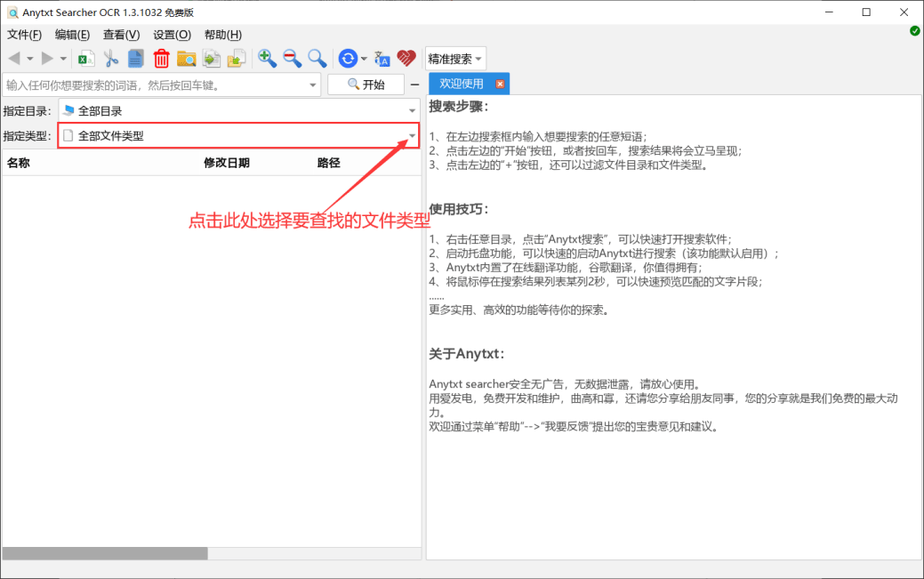
Task: Click the blue document copy icon
Action: tap(135, 59)
